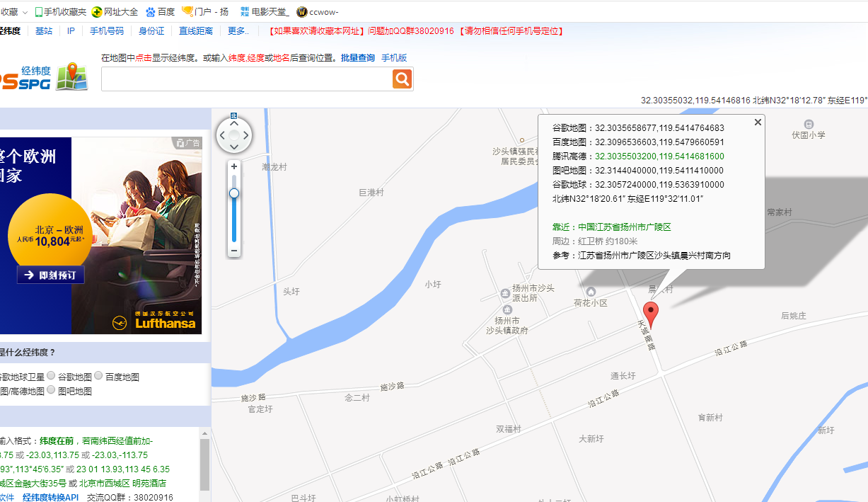Expand the 收藏 bookmarks dropdown arrow
Screen dimensions: 868x502
25,12
